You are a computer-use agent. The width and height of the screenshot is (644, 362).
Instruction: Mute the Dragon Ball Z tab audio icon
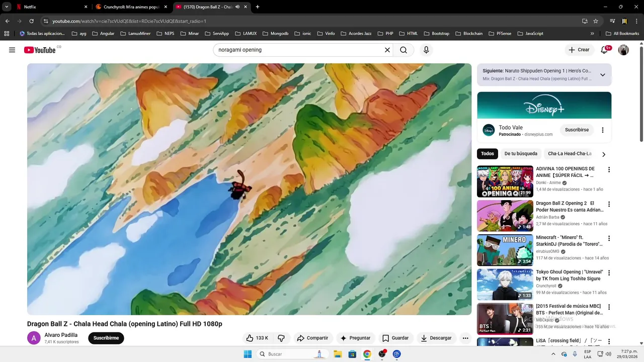237,7
